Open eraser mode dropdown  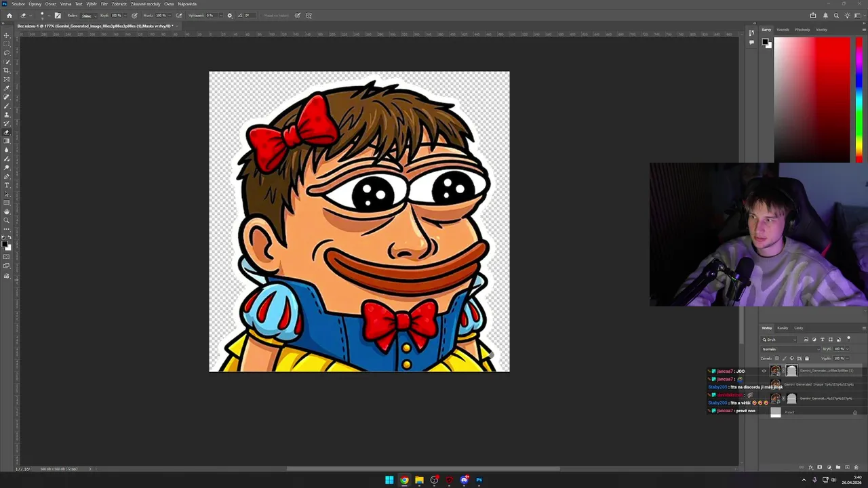click(x=89, y=15)
